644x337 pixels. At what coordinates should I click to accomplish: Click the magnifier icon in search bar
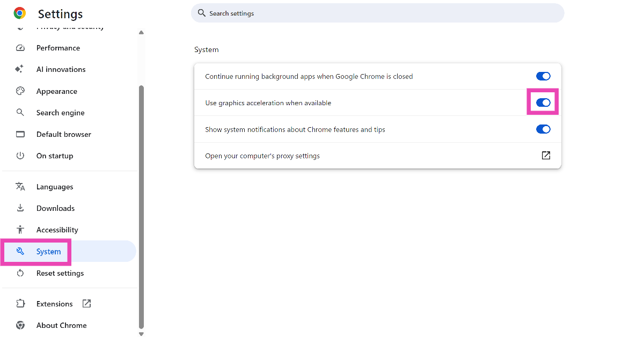(202, 13)
